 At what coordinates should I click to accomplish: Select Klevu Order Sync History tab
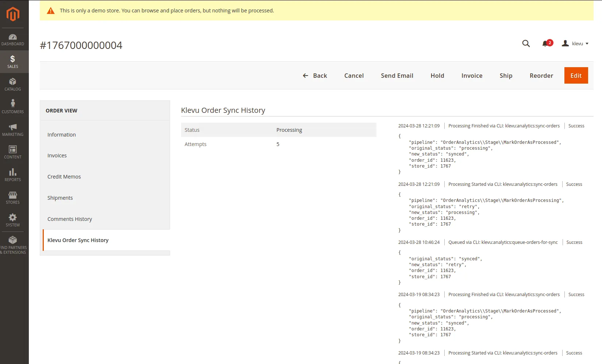point(106,240)
